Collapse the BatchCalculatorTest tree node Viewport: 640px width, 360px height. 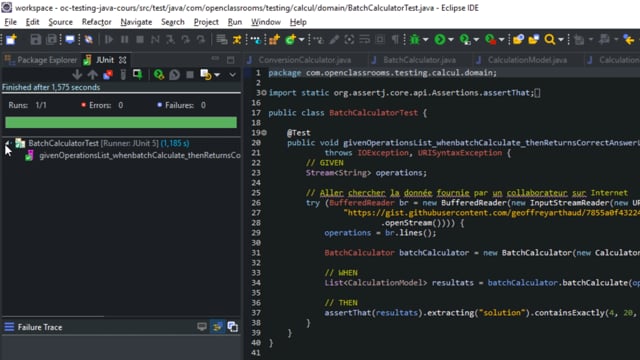pyautogui.click(x=7, y=143)
